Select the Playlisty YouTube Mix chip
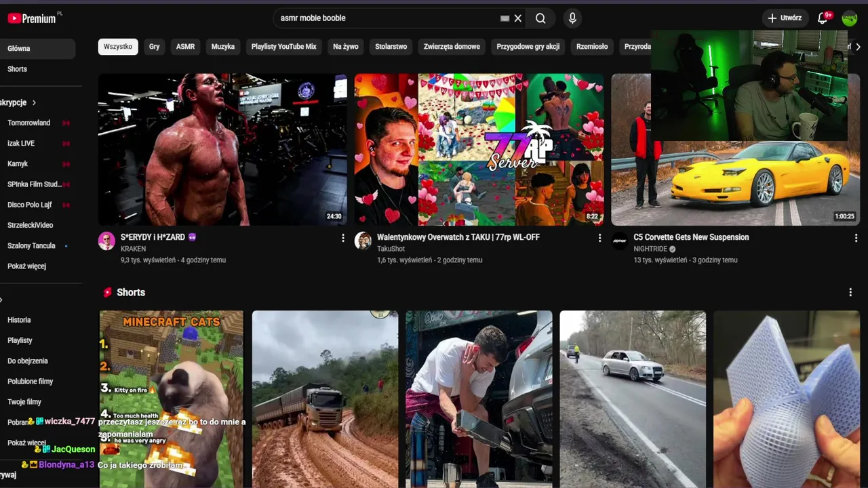The height and width of the screenshot is (488, 868). tap(284, 47)
